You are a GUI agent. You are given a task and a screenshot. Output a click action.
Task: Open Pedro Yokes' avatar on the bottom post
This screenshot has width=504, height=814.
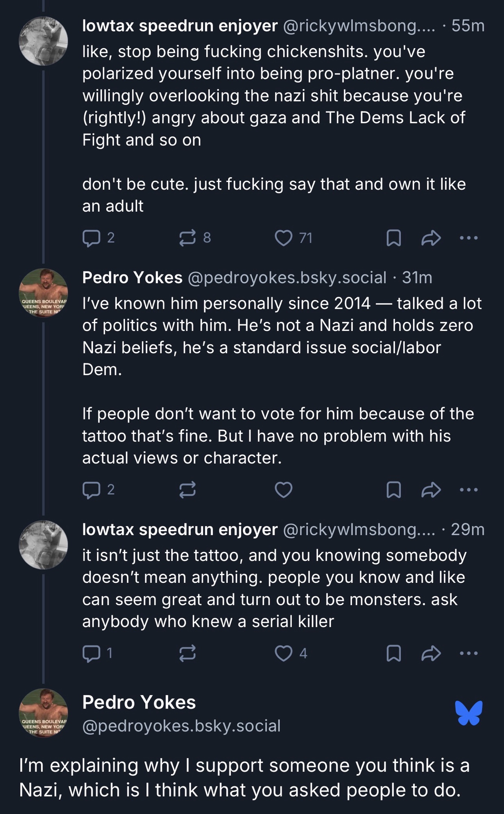43,713
